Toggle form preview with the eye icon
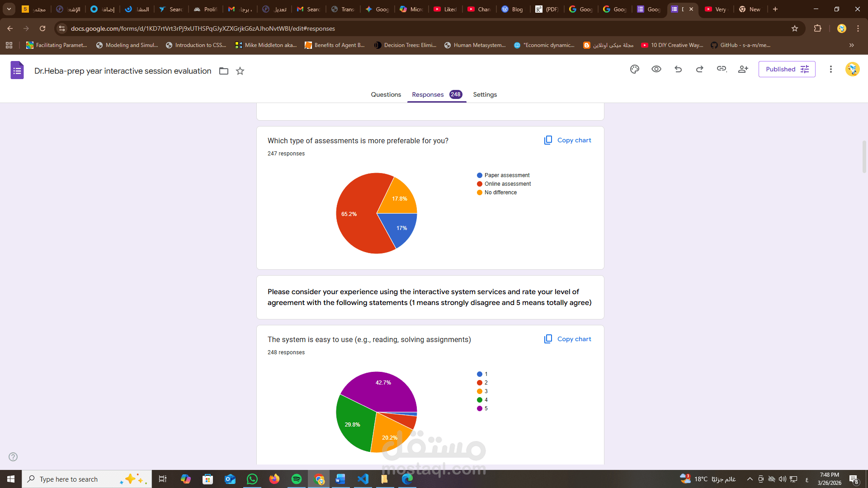Screen dimensions: 868x488 [656, 69]
